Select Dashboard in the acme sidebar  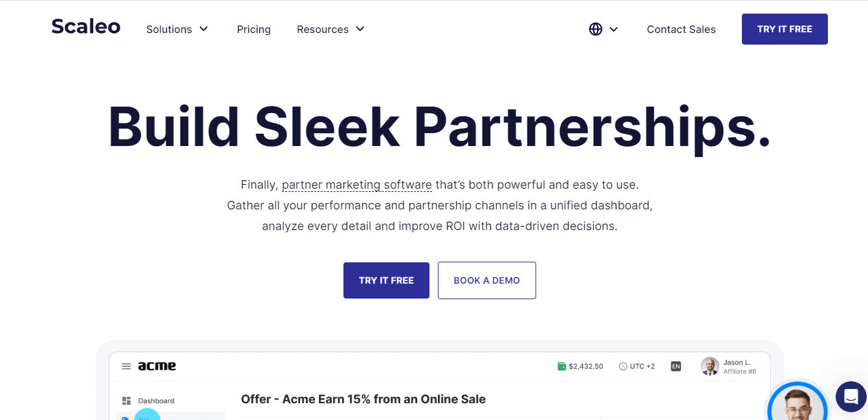(156, 401)
